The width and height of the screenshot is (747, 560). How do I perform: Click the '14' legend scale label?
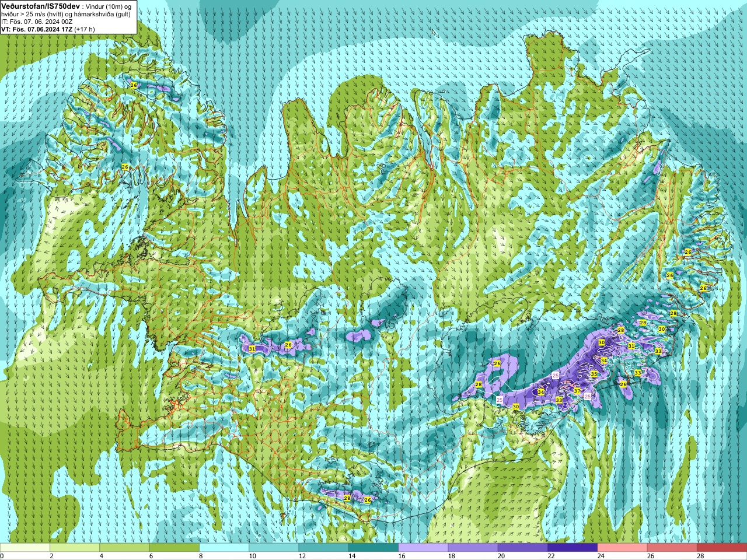coord(352,556)
